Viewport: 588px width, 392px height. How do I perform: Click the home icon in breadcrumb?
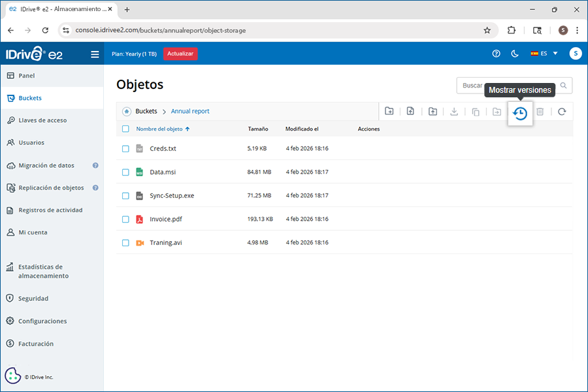127,112
